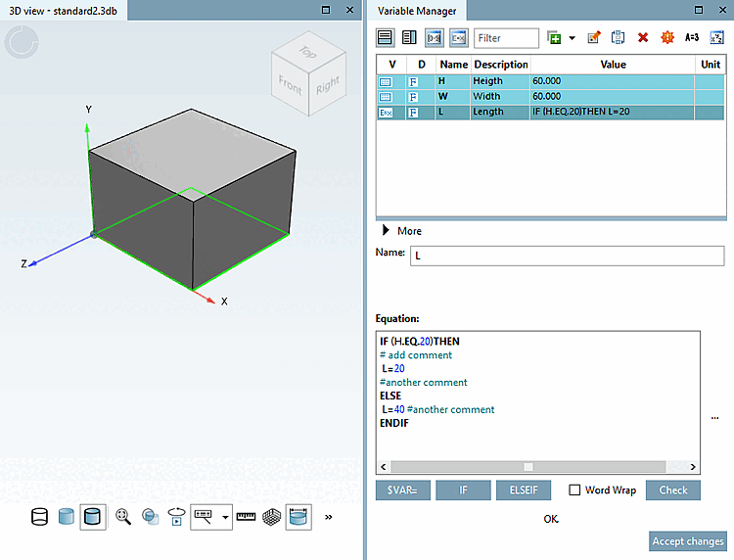Image resolution: width=734 pixels, height=560 pixels.
Task: Select the wireframe cylinder display mode
Action: [x=40, y=516]
